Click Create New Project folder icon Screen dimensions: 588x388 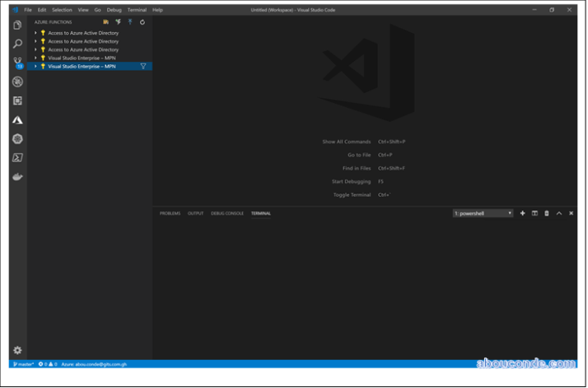click(x=106, y=22)
